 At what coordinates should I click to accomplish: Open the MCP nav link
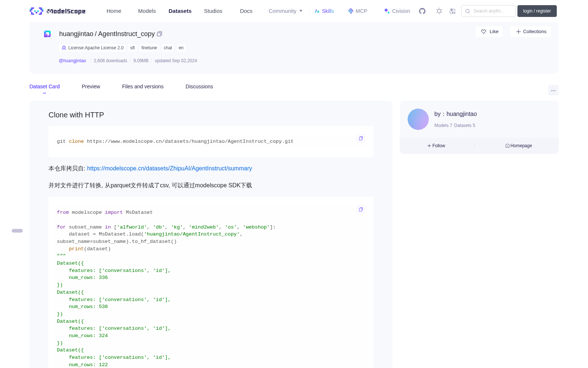(358, 11)
